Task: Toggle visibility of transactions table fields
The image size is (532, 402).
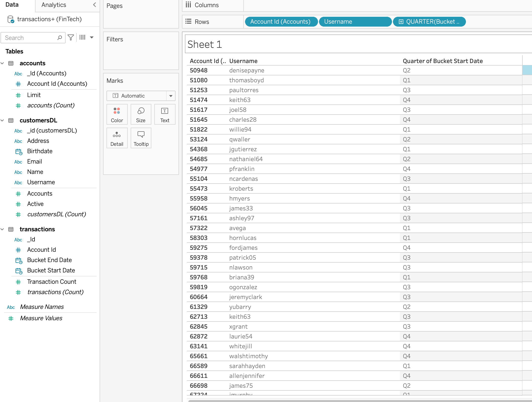Action: click(x=3, y=229)
